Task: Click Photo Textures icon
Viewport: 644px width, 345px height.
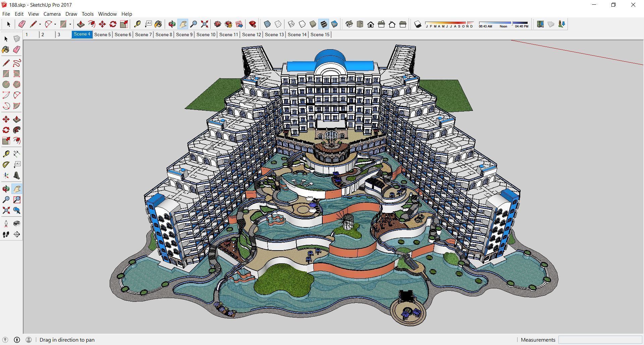Action: pyautogui.click(x=562, y=24)
